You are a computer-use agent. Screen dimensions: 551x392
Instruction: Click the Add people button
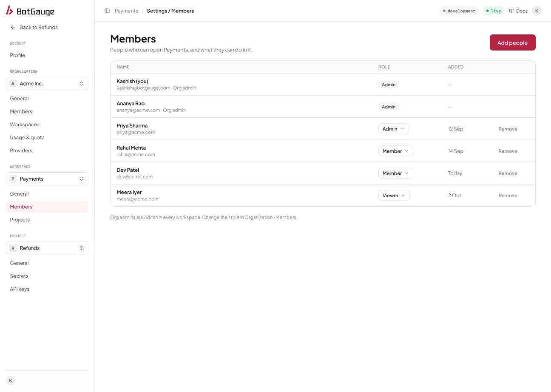tap(513, 43)
